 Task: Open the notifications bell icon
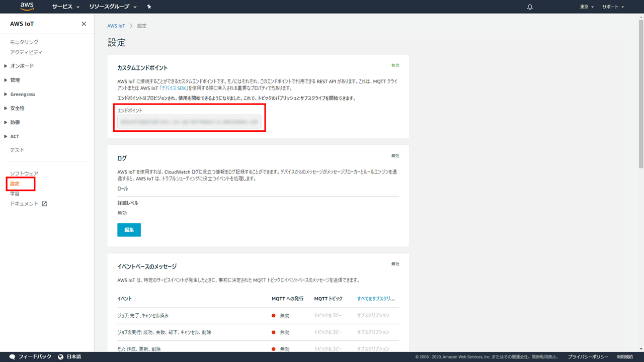pyautogui.click(x=530, y=7)
